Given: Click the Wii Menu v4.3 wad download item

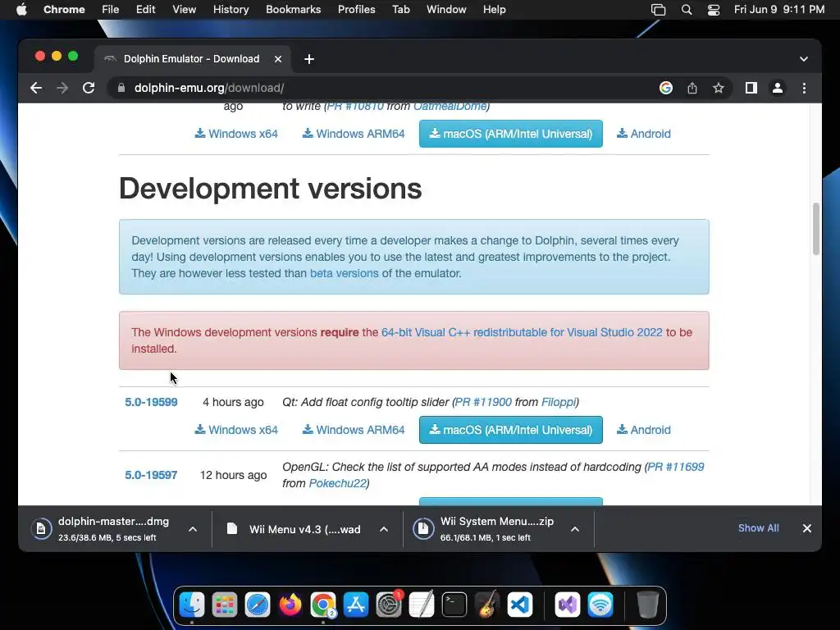Looking at the screenshot, I should [294, 529].
